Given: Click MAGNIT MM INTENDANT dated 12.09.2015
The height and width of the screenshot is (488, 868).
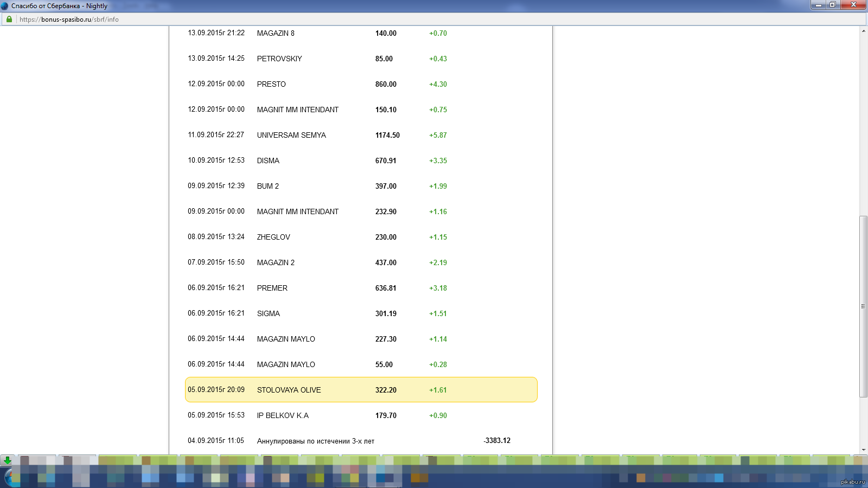Looking at the screenshot, I should (x=298, y=110).
